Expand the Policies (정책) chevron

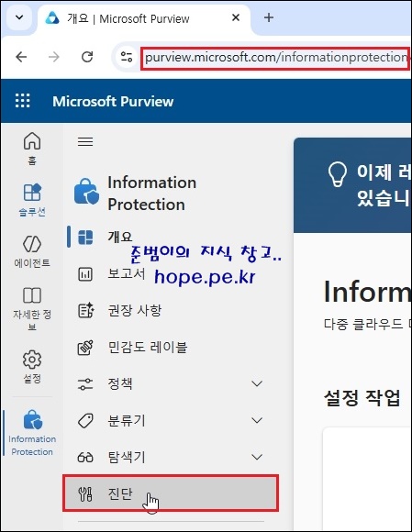[x=257, y=383]
